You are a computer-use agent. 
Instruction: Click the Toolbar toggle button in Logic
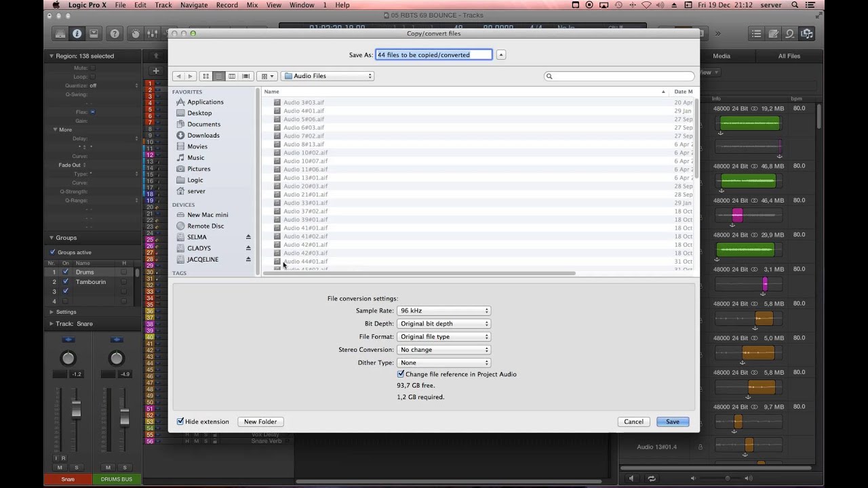tap(94, 33)
